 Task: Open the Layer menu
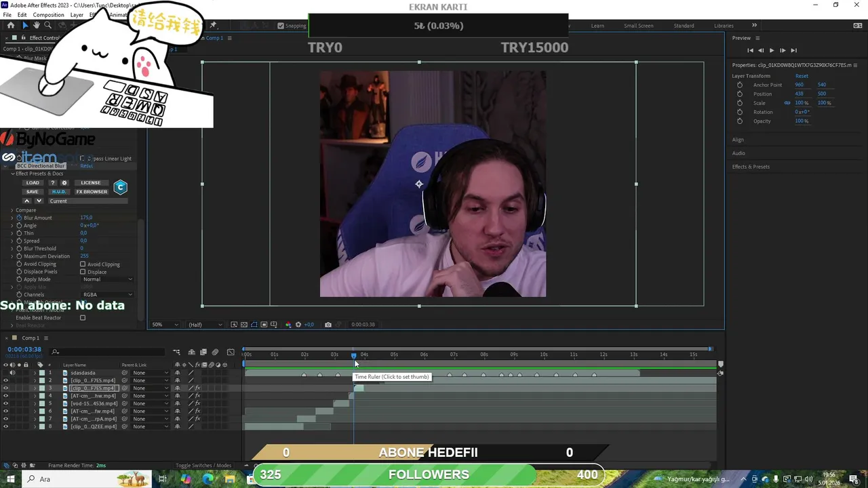click(x=77, y=15)
